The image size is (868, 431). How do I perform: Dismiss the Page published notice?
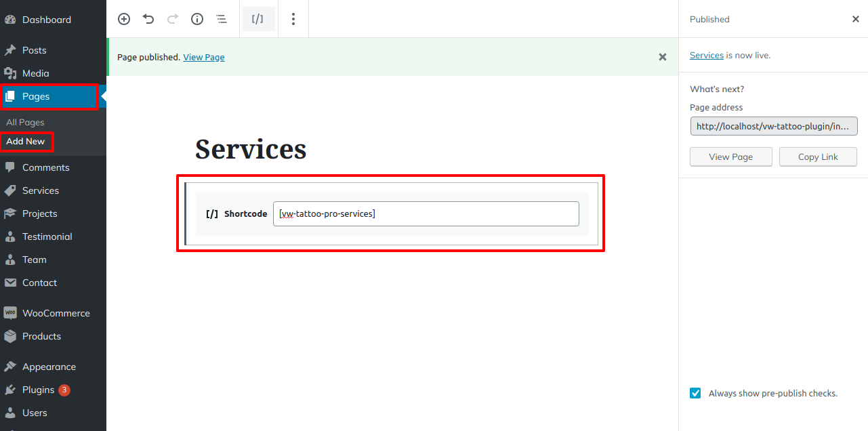[663, 57]
